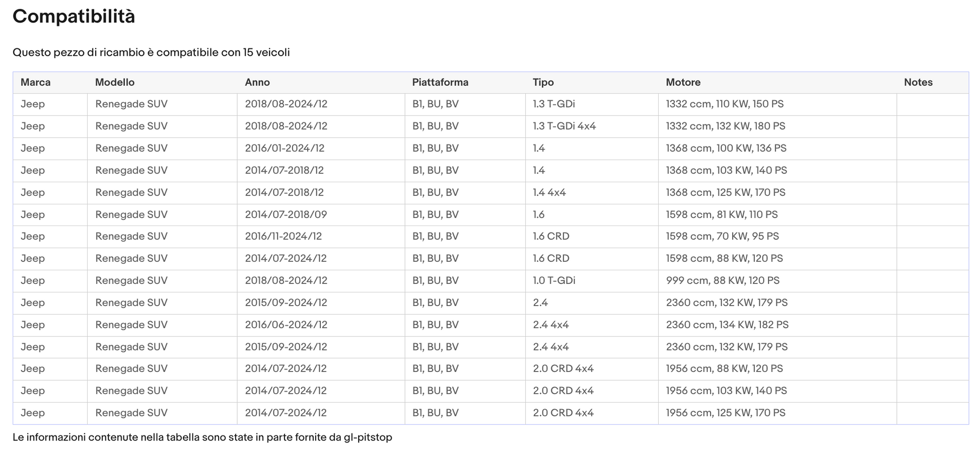Click the 2016/11-2024/12 year cell

pyautogui.click(x=283, y=236)
